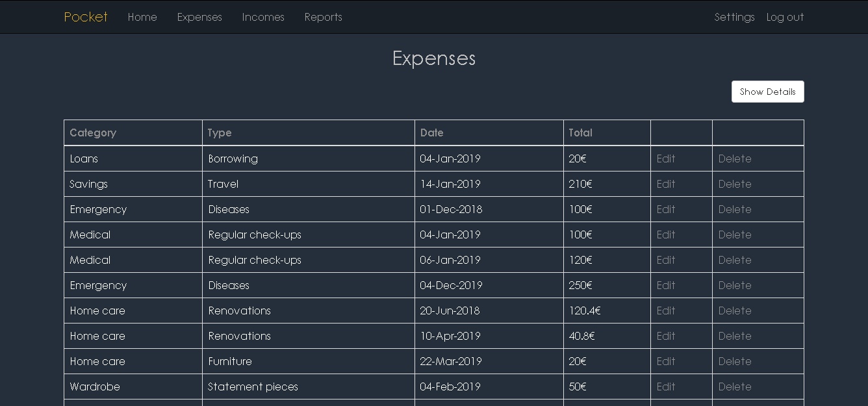Edit the Emergency expense dated 01-Dec-2018

(x=666, y=209)
